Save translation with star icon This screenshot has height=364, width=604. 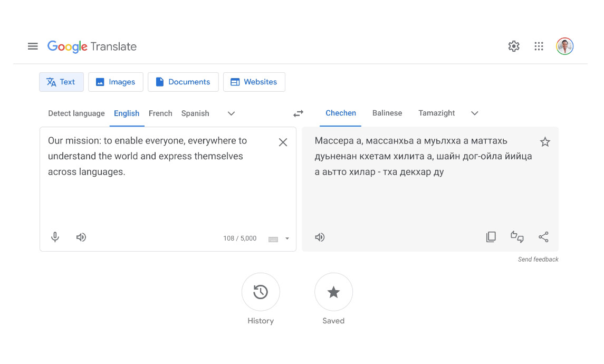point(545,142)
